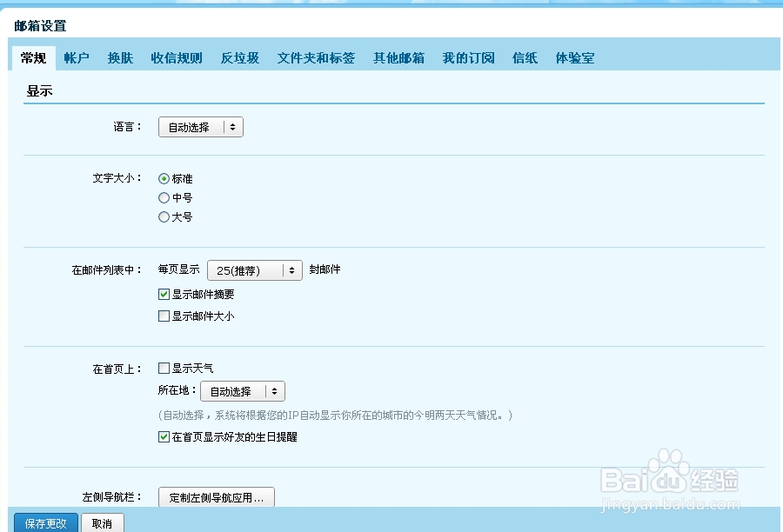The image size is (783, 532).
Task: Switch to the 帐户 settings tab
Action: (77, 57)
